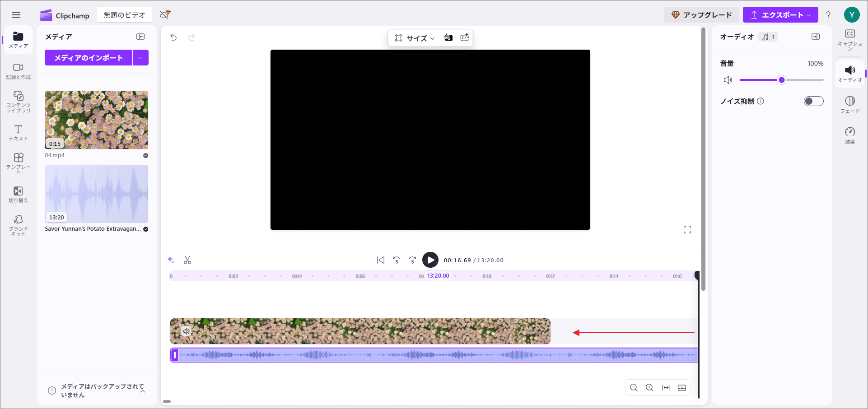Click the メディアはバックアップされていません info icon

52,390
